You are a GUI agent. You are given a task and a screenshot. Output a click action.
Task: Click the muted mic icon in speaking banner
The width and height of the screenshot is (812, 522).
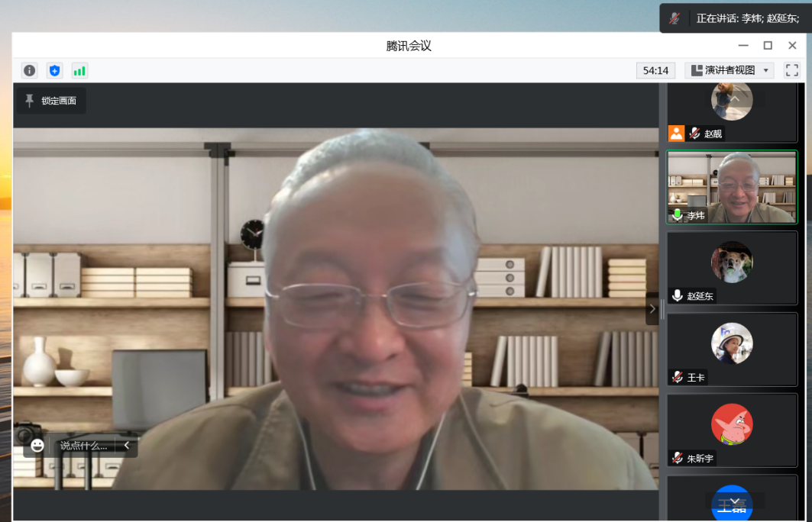coord(675,18)
